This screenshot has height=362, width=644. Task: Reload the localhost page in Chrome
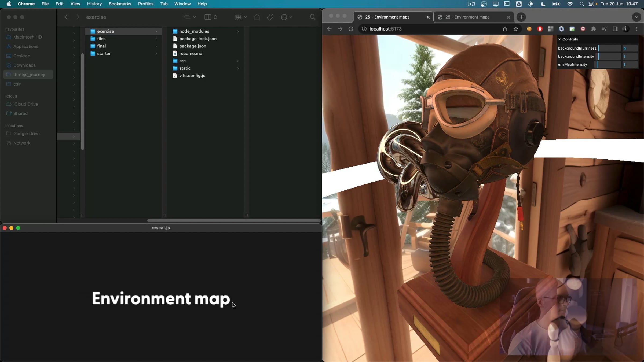[x=351, y=29]
